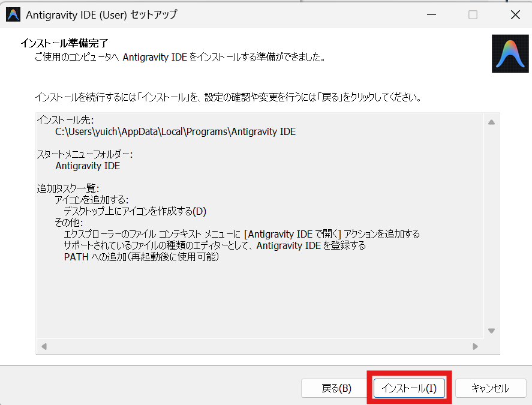Click Antigravity IDE start menu folder name
Image resolution: width=532 pixels, height=405 pixels.
coord(88,166)
